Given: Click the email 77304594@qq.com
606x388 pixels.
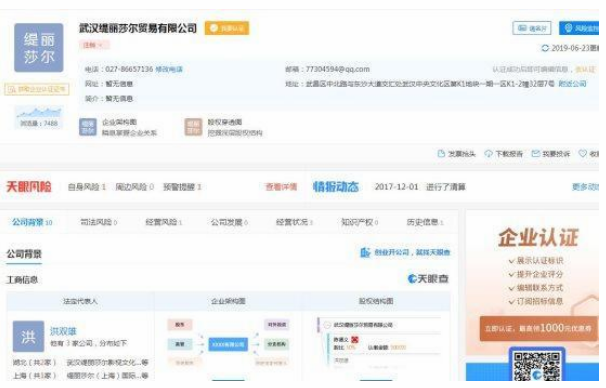Looking at the screenshot, I should pos(337,70).
